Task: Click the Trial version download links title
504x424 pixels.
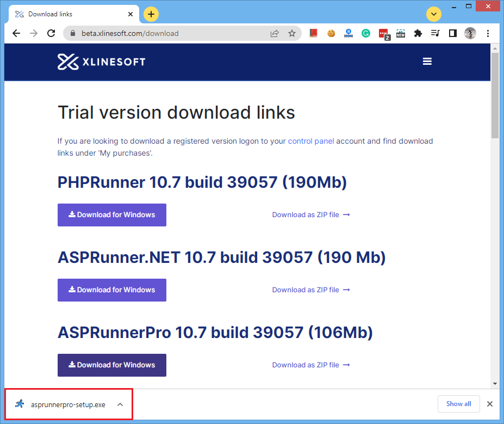Action: (x=176, y=113)
